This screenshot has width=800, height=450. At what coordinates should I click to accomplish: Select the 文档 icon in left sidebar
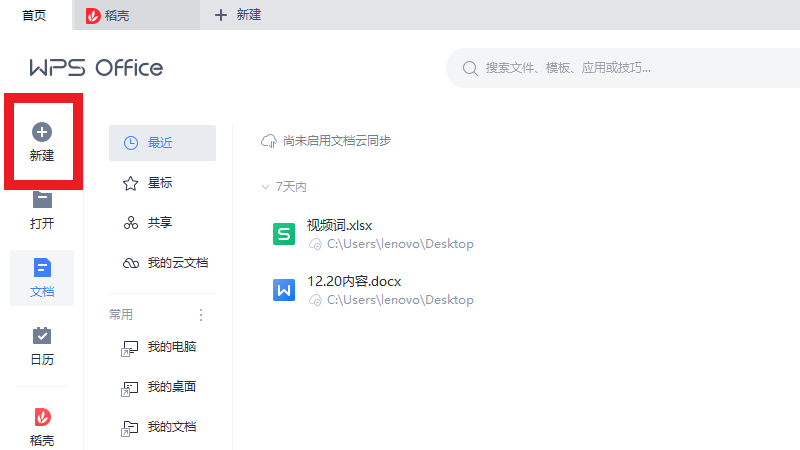42,267
